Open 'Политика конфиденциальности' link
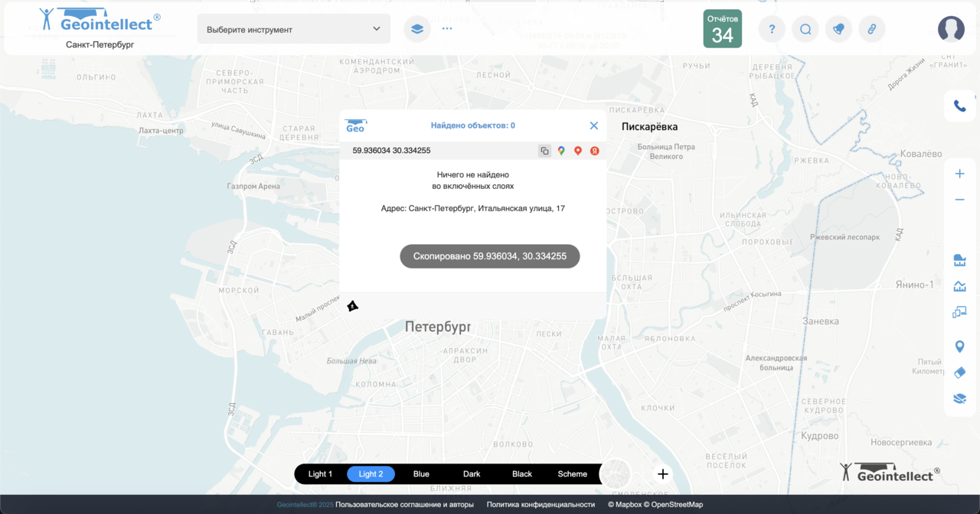The width and height of the screenshot is (980, 514). pos(541,505)
